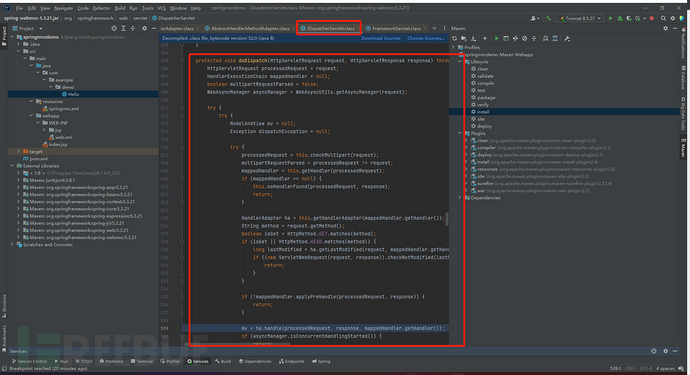Expand Dependencies node in Maven panel
Screen dimensions: 690x375
[460, 198]
